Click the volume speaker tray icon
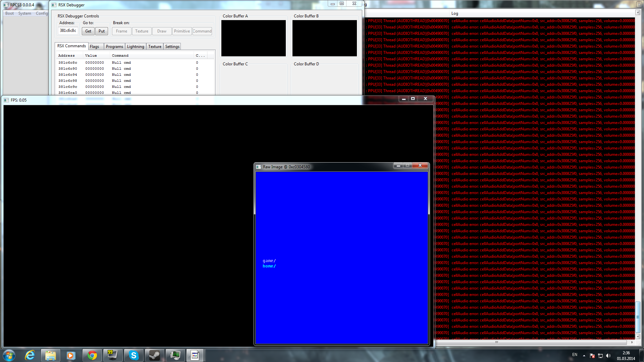The width and height of the screenshot is (644, 362). tap(608, 356)
